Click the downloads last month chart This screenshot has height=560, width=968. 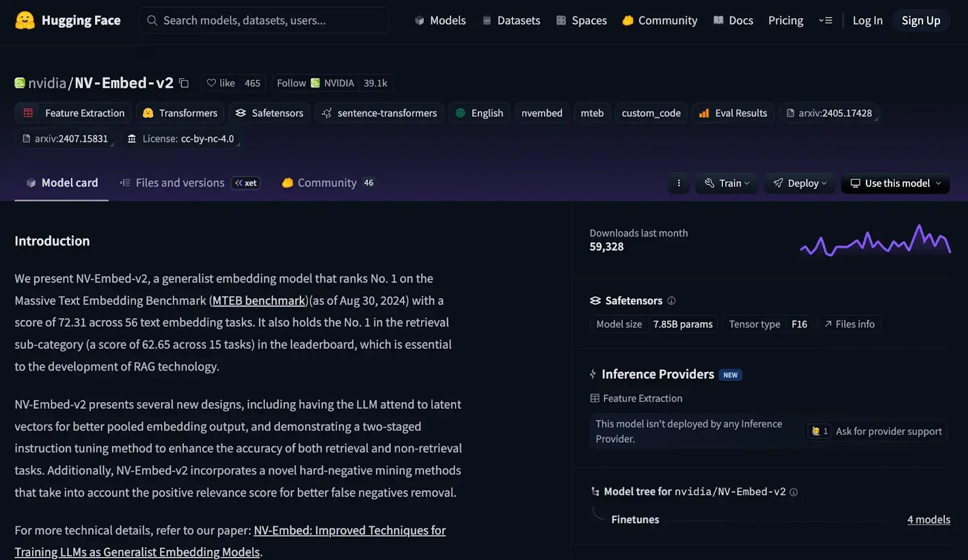[875, 241]
